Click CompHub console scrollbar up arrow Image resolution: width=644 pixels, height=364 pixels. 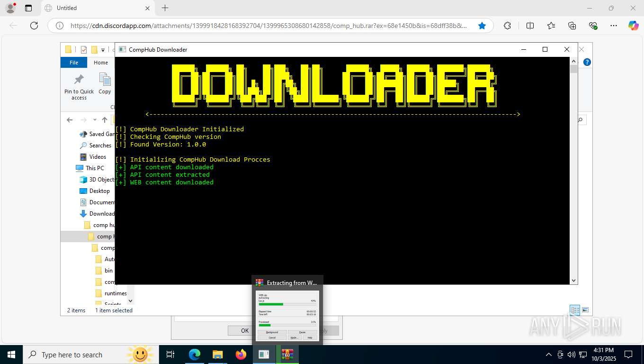pos(574,61)
